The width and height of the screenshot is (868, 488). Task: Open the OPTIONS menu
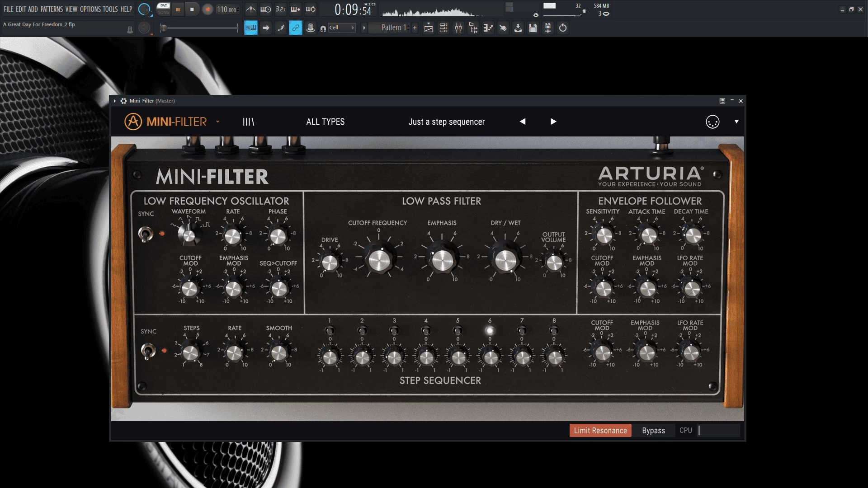coord(90,9)
